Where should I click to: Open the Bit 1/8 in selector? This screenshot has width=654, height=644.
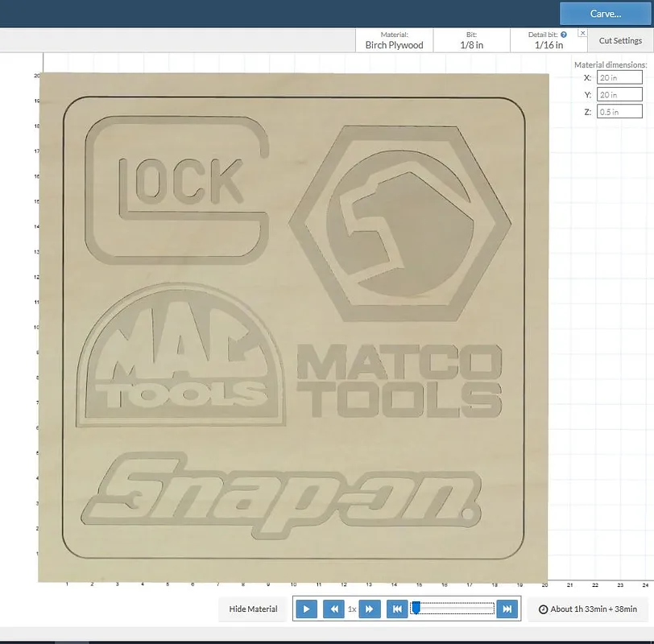coord(471,40)
